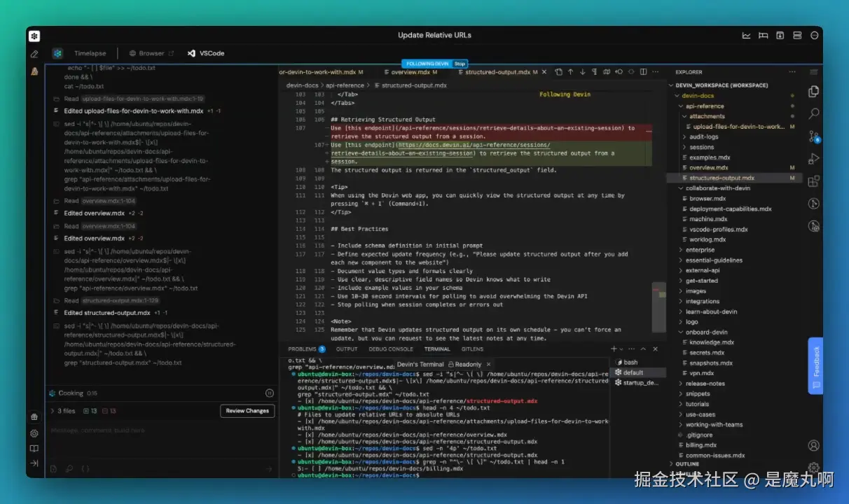Start a new session with compose icon
This screenshot has width=849, height=504.
click(x=34, y=54)
